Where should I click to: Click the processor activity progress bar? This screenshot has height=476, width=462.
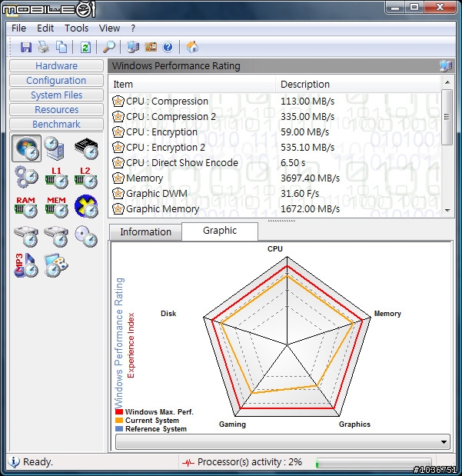(x=374, y=463)
